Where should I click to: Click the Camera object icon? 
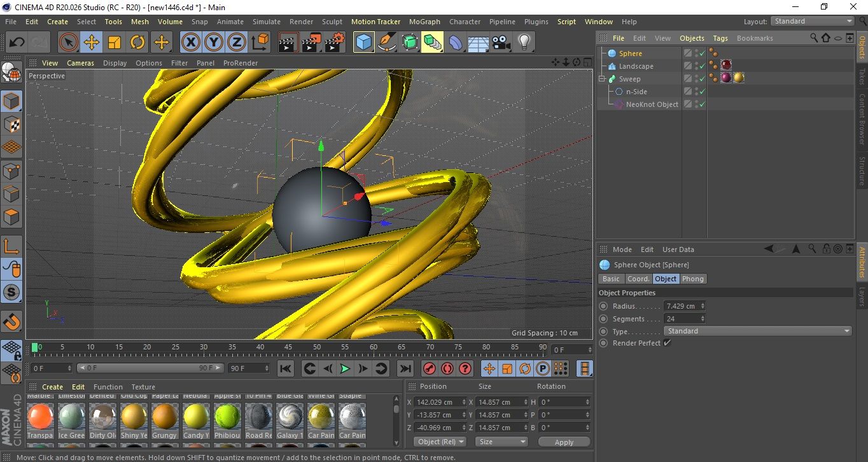pyautogui.click(x=501, y=43)
